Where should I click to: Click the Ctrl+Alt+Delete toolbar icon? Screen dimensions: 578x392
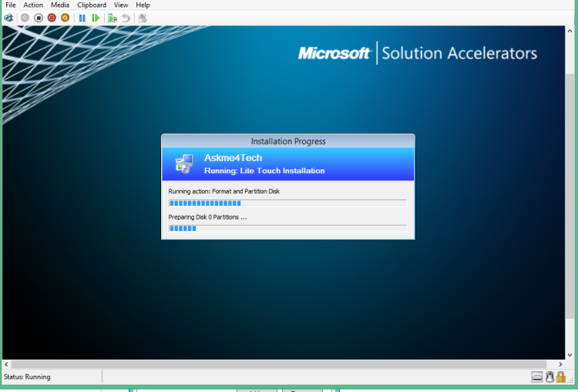pyautogui.click(x=8, y=18)
